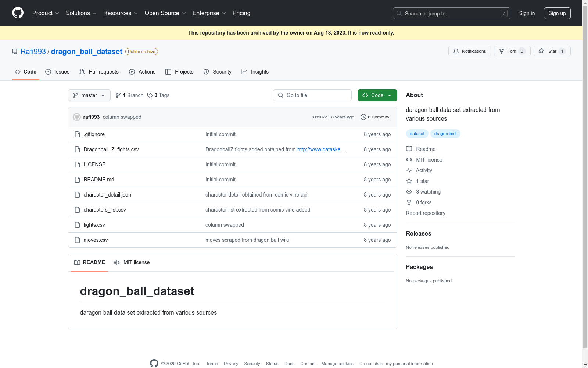Focus the Go to file field
The image size is (588, 368).
tap(312, 95)
